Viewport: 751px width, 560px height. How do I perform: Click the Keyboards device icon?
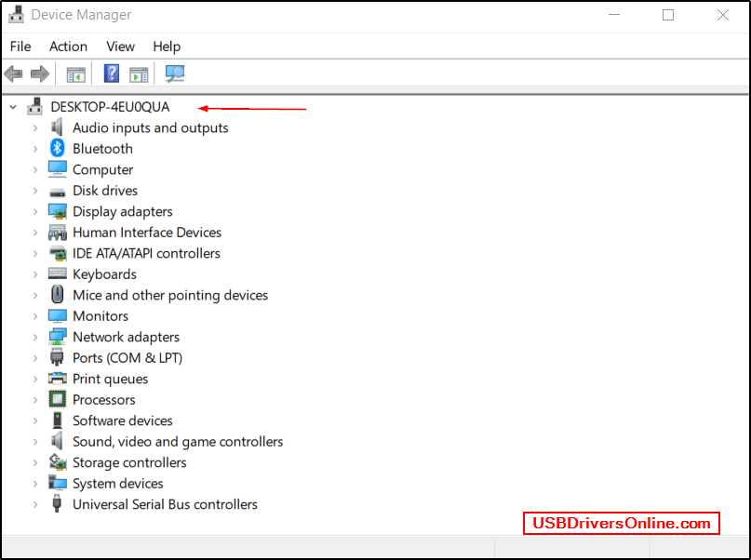[x=58, y=274]
